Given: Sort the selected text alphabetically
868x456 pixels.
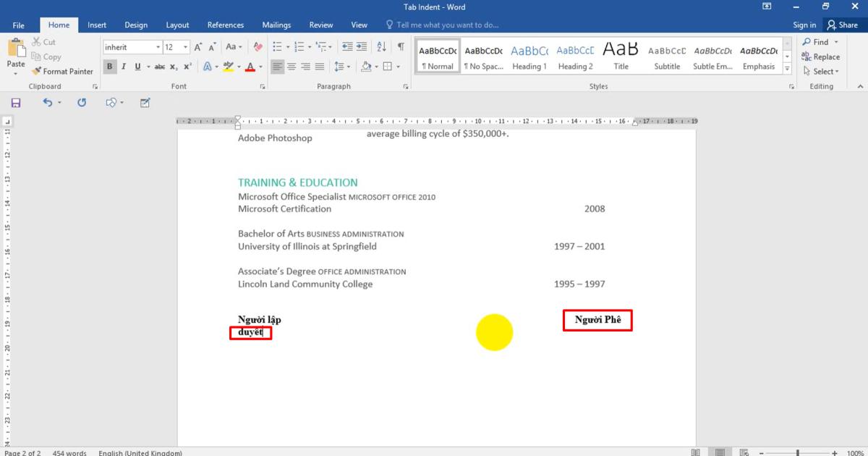Looking at the screenshot, I should point(382,47).
